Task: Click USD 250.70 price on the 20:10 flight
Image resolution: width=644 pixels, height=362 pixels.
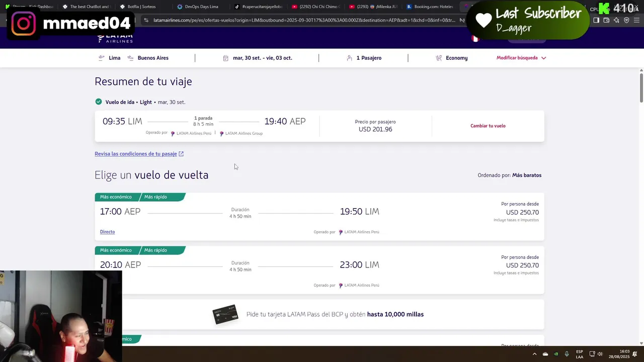Action: 522,265
